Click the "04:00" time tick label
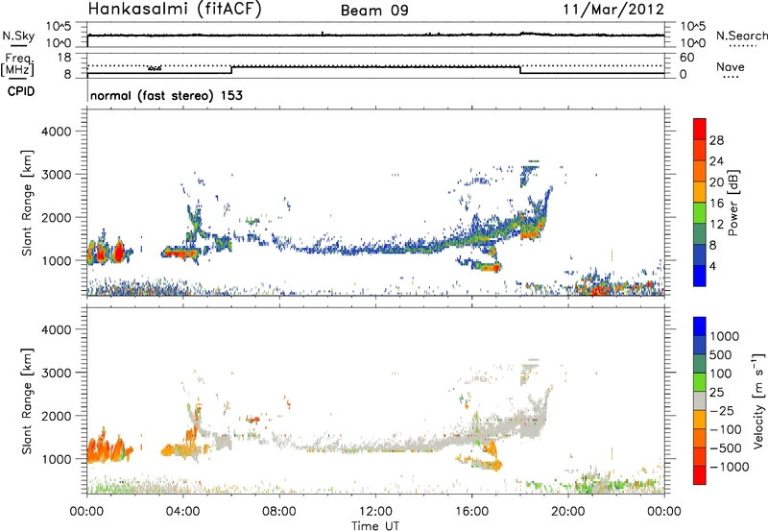This screenshot has height=532, width=768. pos(182,512)
